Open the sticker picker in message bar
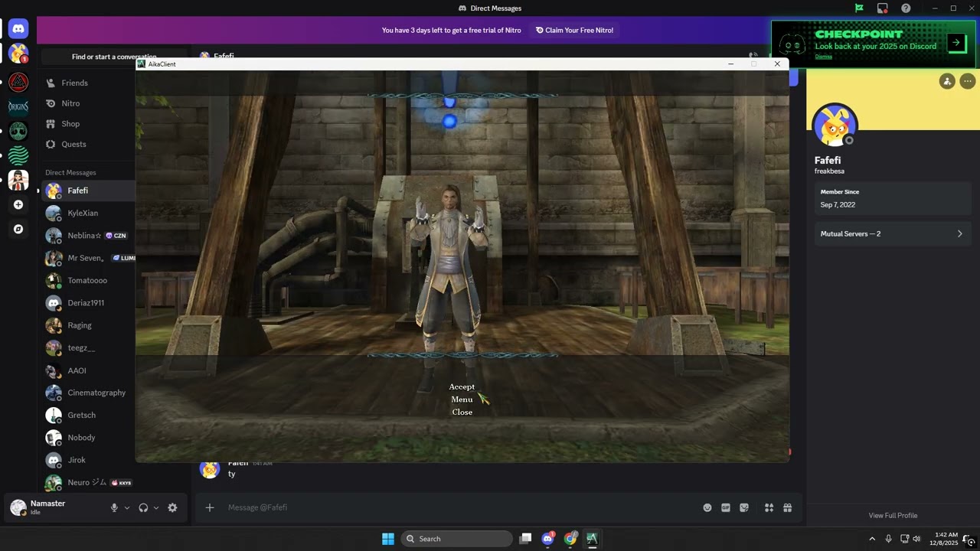Screen dimensions: 980x551 click(744, 507)
